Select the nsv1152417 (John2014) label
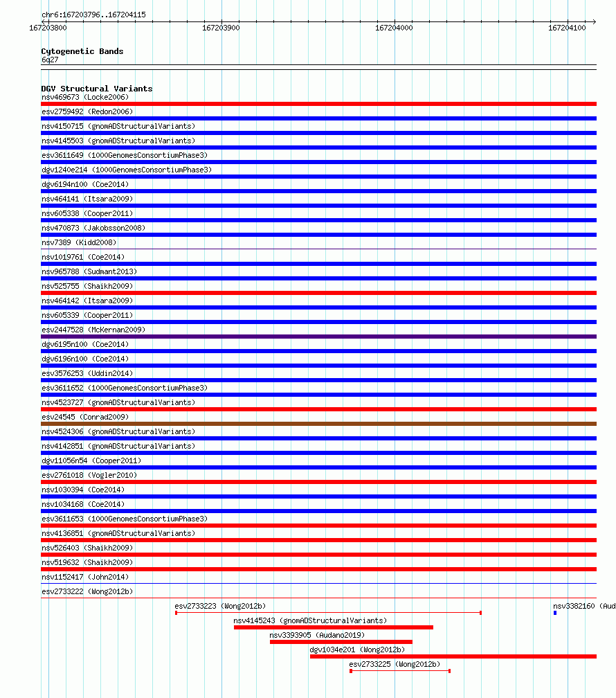The width and height of the screenshot is (616, 698). [x=85, y=577]
